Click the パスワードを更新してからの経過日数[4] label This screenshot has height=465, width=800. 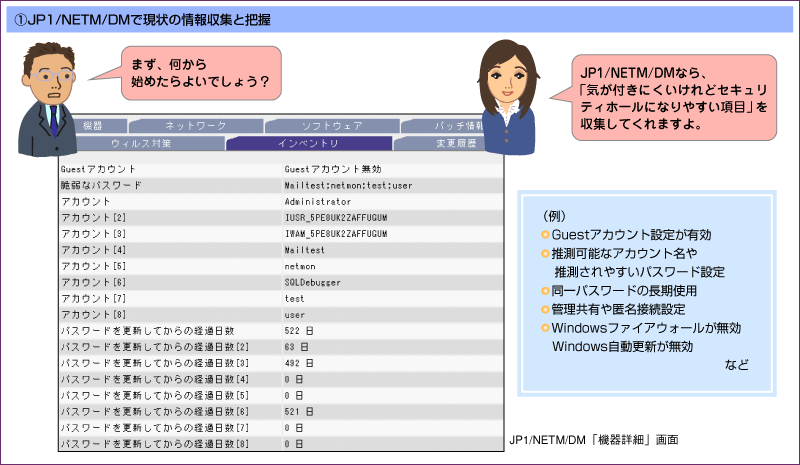click(155, 379)
